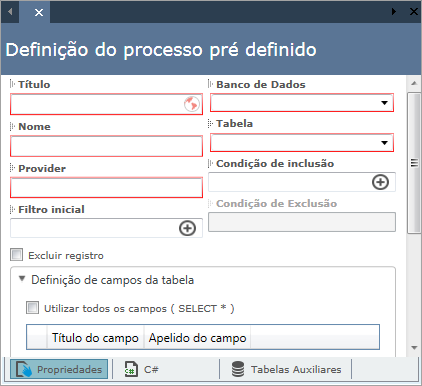Click the left arrow tab navigation icon

10,12
